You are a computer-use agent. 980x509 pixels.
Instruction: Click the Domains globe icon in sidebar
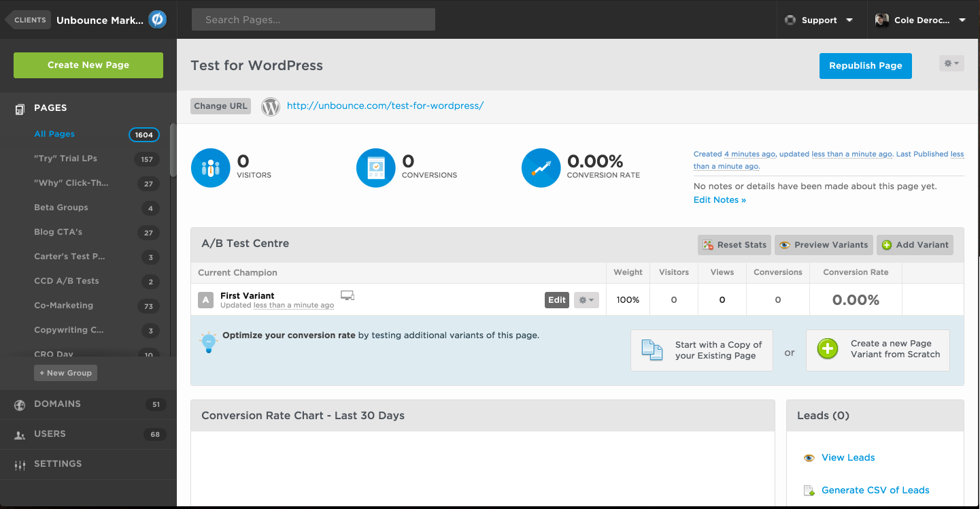pos(18,404)
